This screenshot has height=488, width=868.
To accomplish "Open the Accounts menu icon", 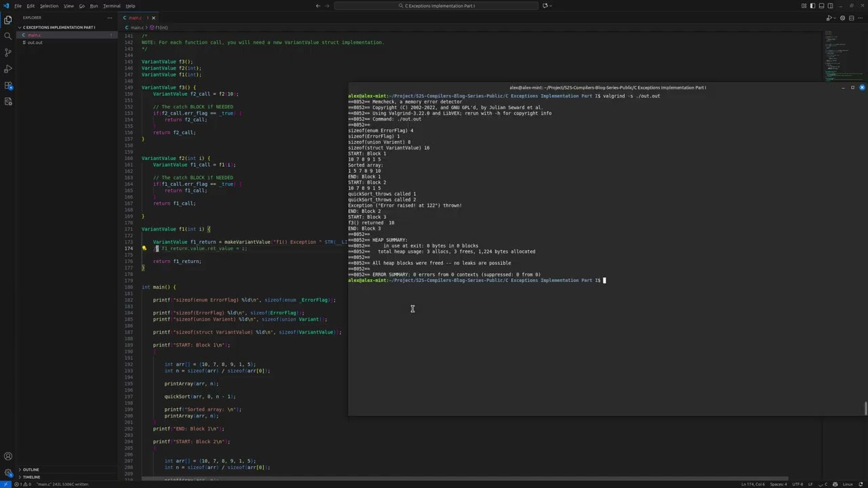I will coord(8,457).
